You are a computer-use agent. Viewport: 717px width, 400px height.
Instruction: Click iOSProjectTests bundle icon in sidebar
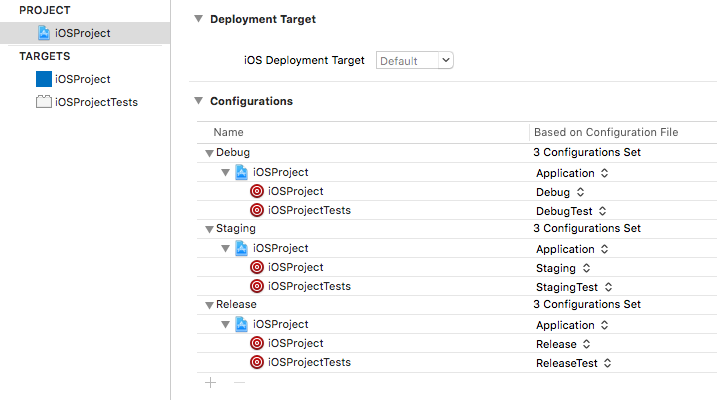coord(44,101)
